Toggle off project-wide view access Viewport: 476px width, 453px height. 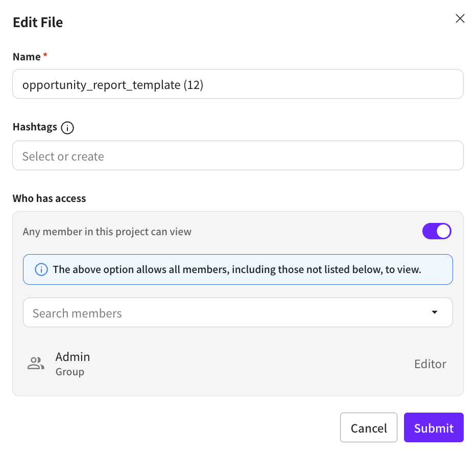[x=437, y=232]
